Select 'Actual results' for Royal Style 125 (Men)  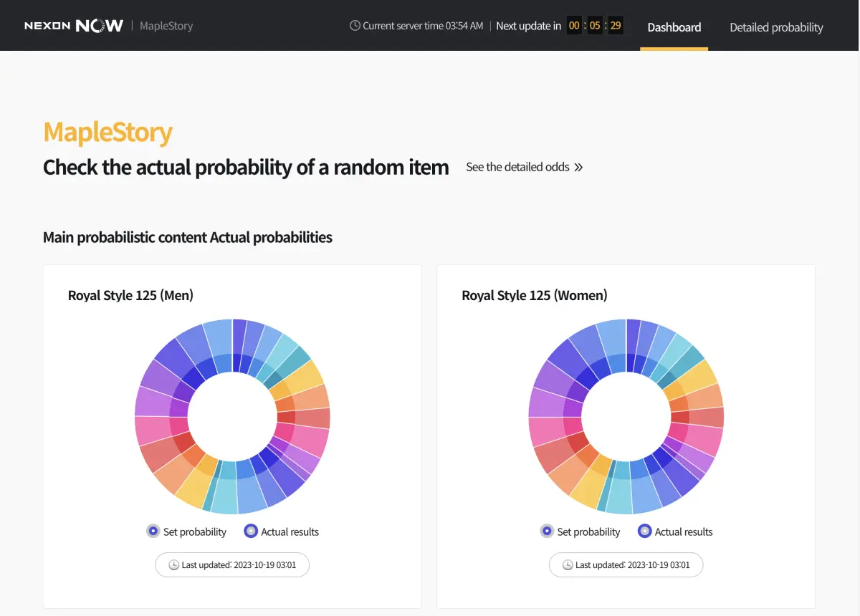coord(250,531)
